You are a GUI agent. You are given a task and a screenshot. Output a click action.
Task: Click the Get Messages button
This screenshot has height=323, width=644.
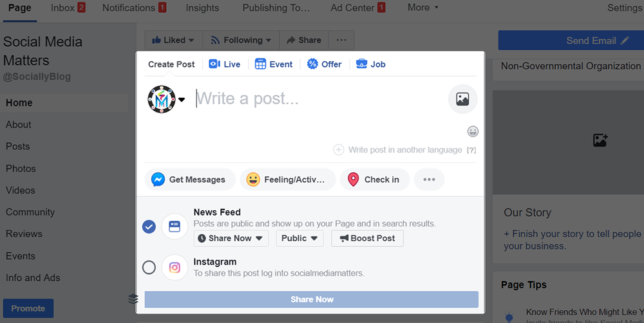[190, 180]
